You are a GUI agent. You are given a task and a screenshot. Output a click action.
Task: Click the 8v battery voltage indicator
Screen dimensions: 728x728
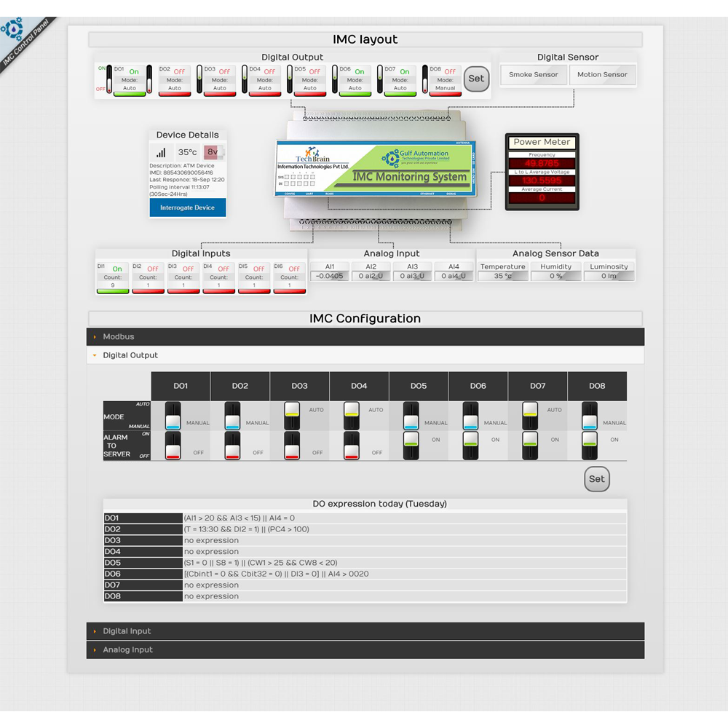[212, 152]
